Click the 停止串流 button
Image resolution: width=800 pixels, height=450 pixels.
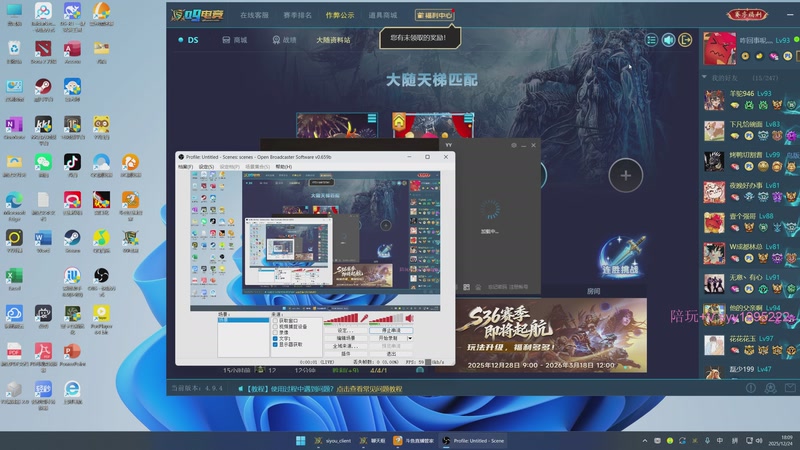coord(391,330)
